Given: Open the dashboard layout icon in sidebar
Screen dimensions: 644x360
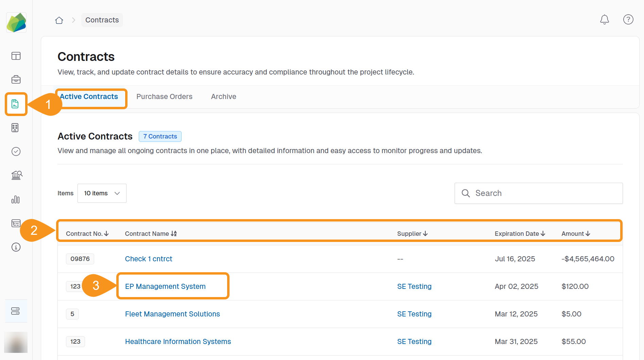Looking at the screenshot, I should tap(16, 56).
